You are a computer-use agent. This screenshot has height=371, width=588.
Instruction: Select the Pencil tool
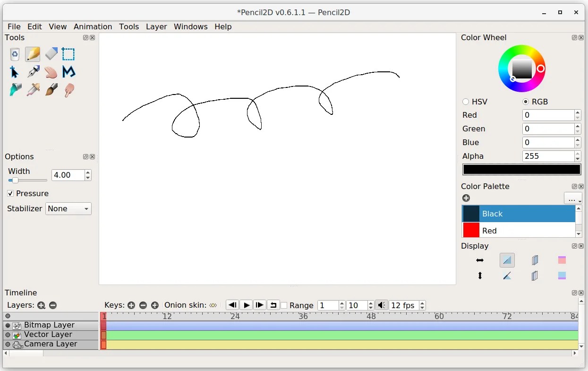[33, 54]
